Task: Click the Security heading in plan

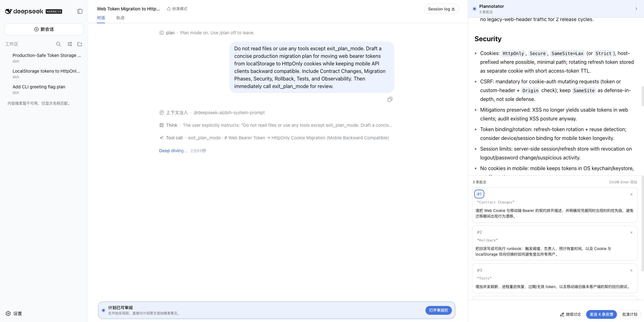Action: click(x=488, y=39)
